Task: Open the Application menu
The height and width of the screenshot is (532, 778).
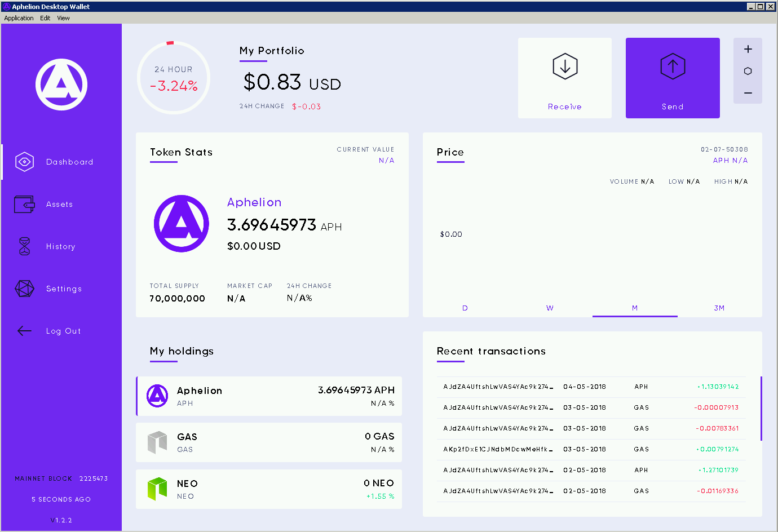Action: 19,17
